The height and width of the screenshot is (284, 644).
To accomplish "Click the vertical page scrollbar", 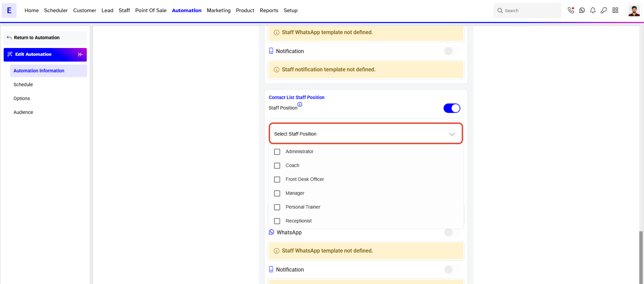I will [x=641, y=257].
